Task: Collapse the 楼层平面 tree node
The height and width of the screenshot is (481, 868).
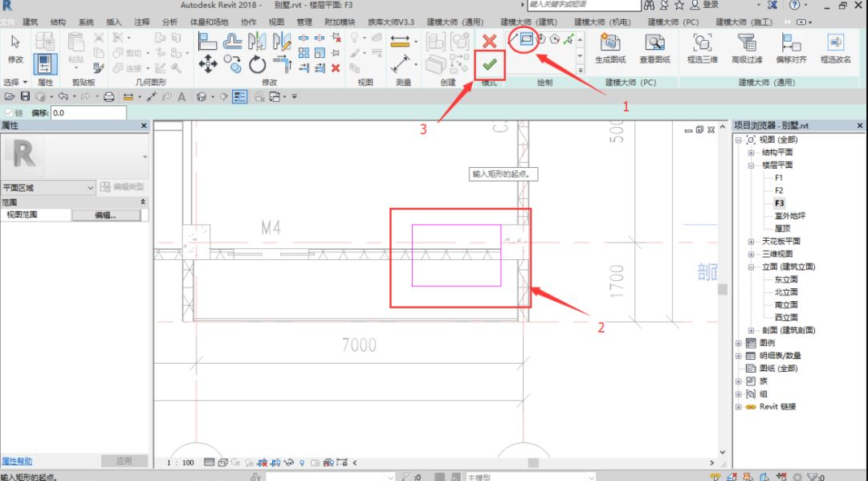Action: [x=751, y=165]
